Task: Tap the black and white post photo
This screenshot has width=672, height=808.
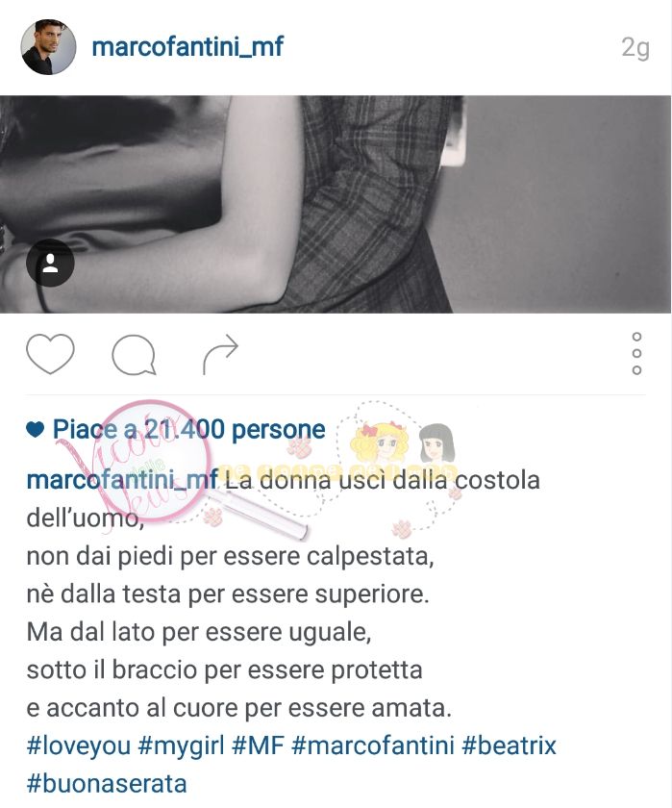Action: tap(336, 204)
